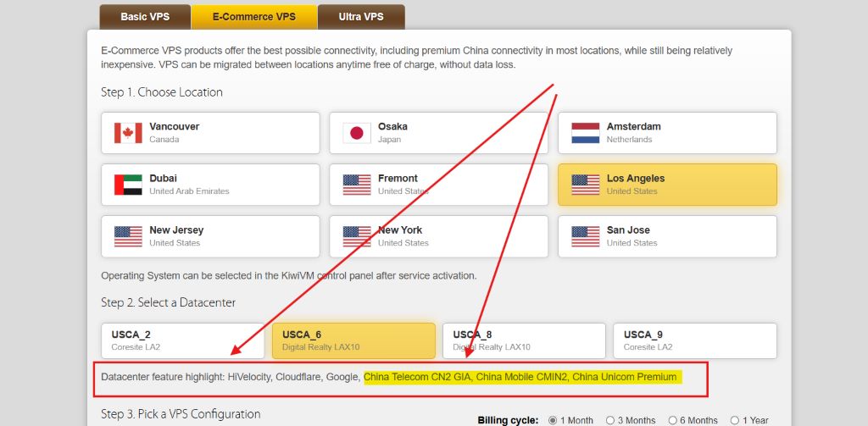Choose the Osaka location card
The width and height of the screenshot is (868, 426).
click(x=438, y=133)
